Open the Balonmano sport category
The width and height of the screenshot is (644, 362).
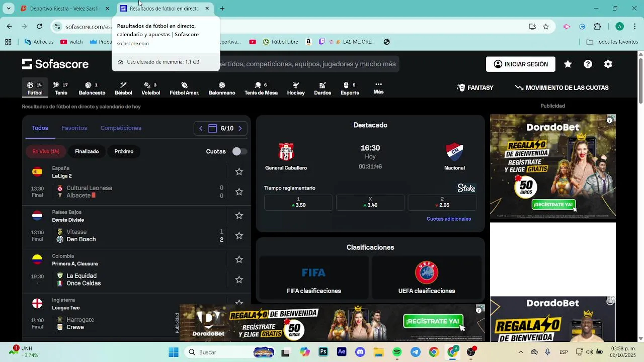point(222,88)
